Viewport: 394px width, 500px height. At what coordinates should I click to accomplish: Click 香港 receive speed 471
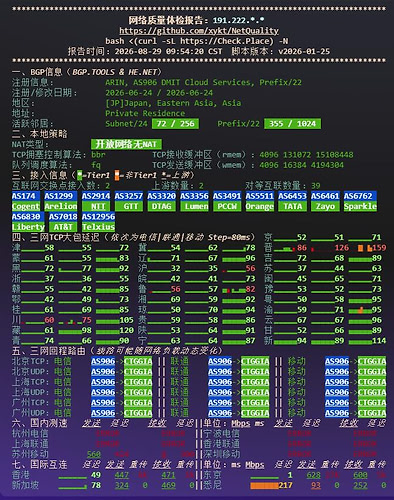tap(168, 475)
